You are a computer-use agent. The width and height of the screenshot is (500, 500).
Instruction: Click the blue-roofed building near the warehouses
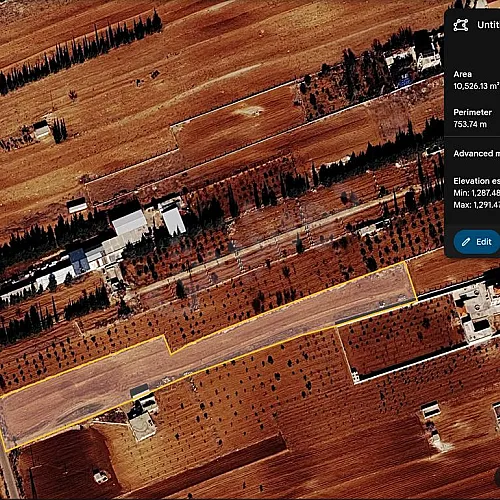click(x=79, y=261)
